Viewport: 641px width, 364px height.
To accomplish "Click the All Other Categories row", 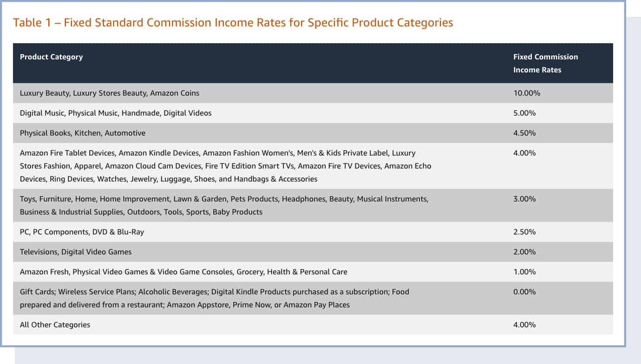I will [54, 325].
